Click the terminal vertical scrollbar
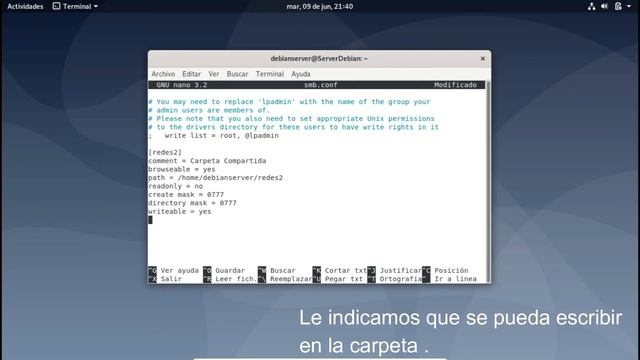Viewport: 640px width, 360px height. click(x=488, y=182)
